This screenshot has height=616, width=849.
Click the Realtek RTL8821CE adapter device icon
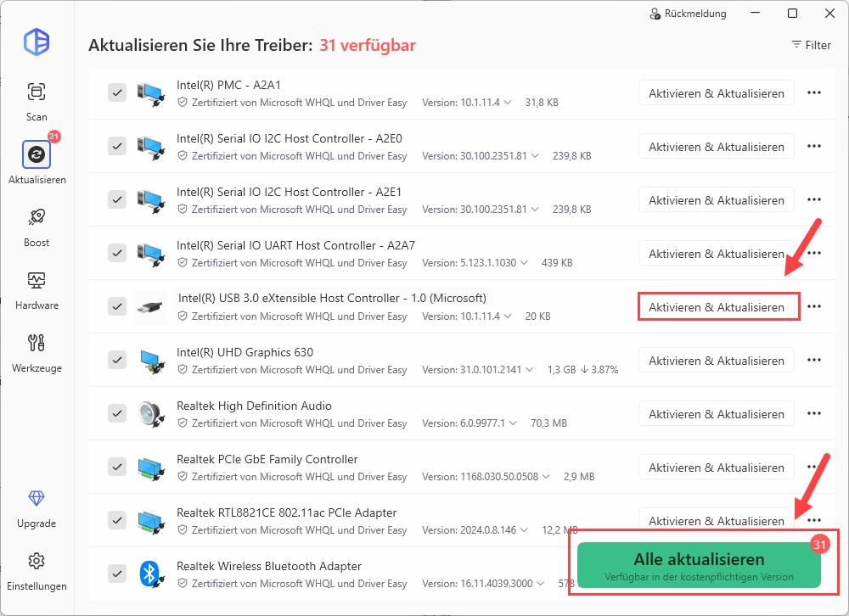pos(150,521)
